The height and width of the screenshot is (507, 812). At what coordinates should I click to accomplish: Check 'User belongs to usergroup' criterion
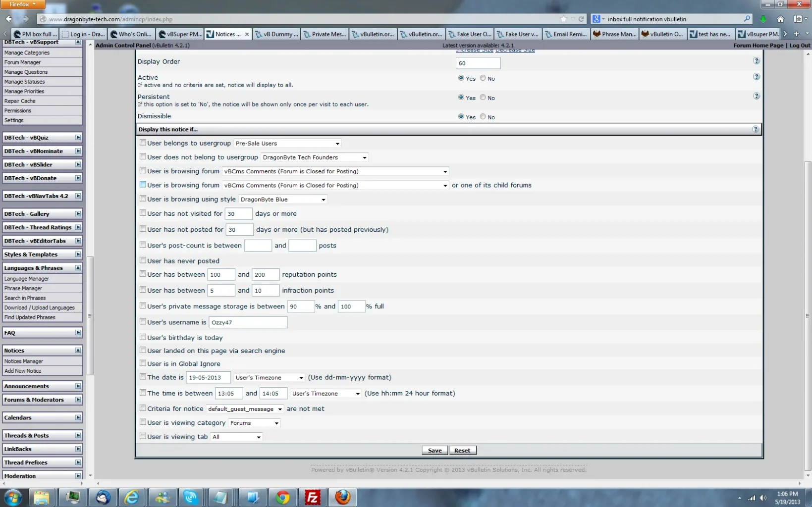[x=143, y=143]
